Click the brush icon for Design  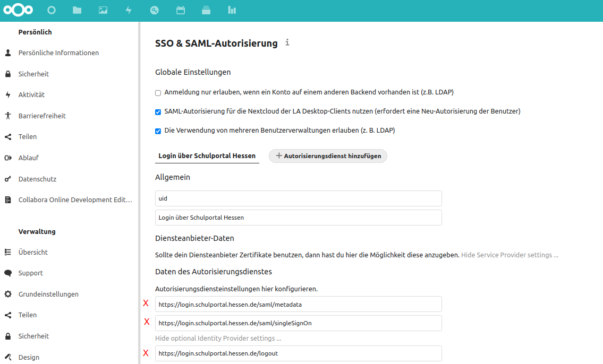7,357
